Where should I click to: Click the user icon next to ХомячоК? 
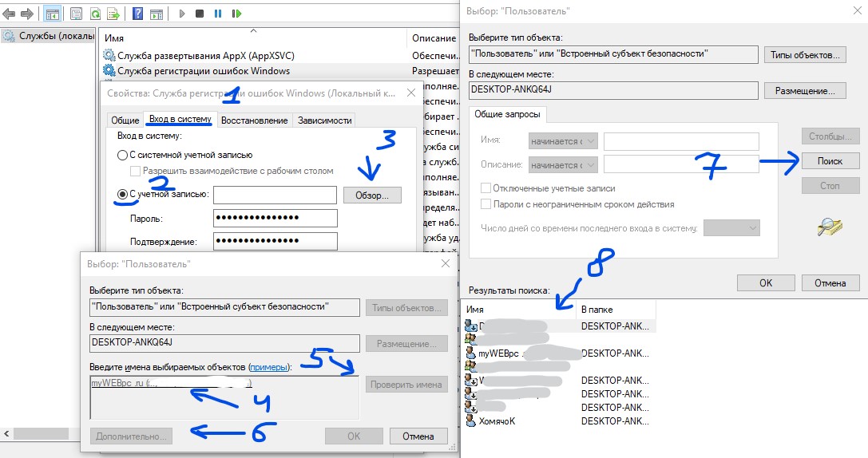point(470,421)
